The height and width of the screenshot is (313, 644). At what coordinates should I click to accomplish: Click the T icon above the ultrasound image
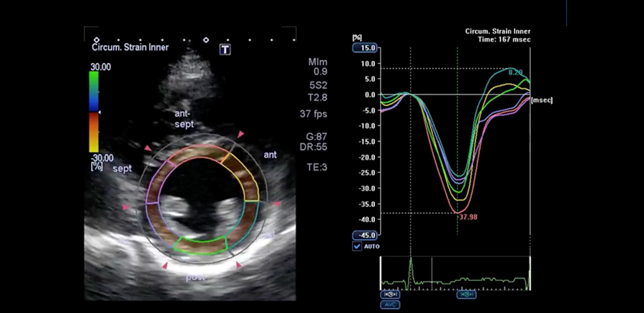[x=225, y=49]
